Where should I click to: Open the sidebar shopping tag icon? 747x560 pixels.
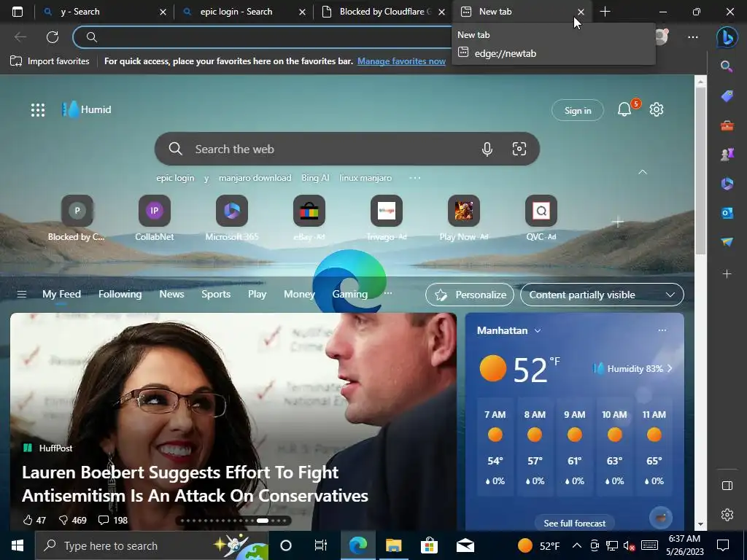pyautogui.click(x=727, y=96)
